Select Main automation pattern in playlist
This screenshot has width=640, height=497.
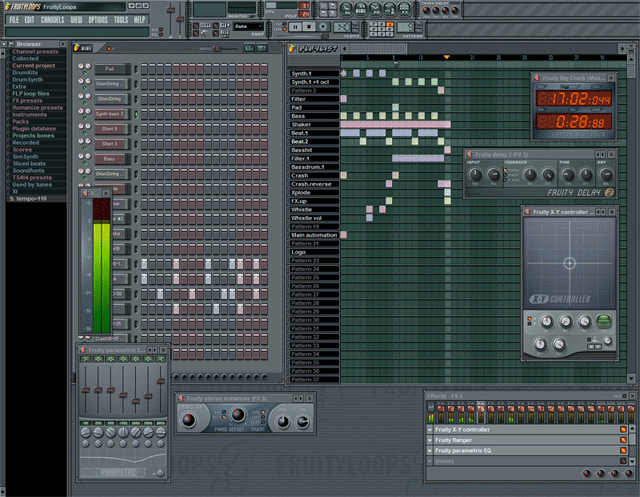click(313, 235)
